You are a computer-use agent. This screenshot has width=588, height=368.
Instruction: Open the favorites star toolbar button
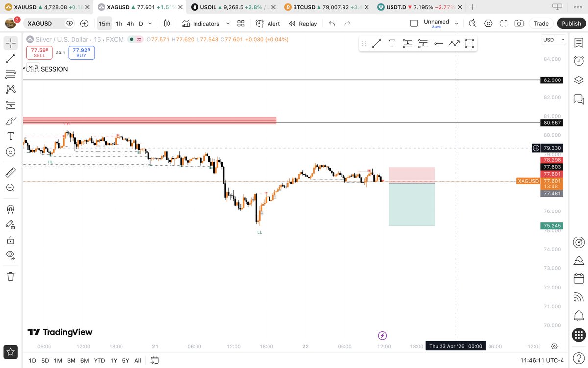10,351
